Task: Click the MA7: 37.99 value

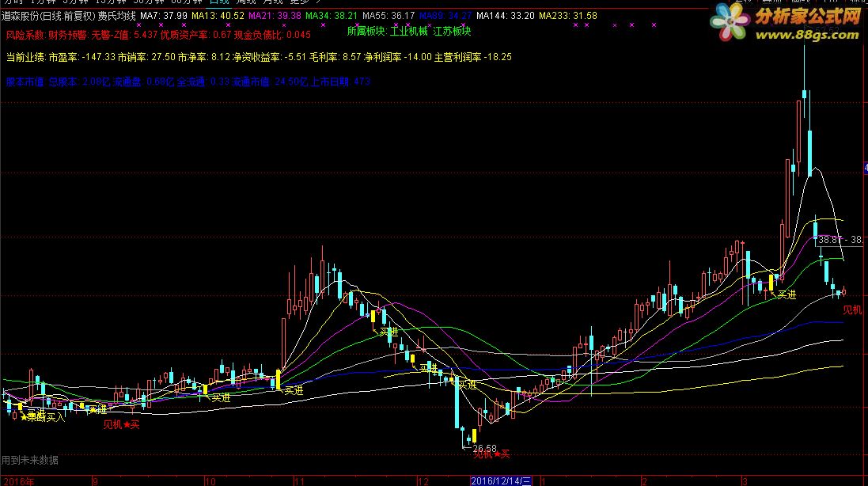Action: tap(163, 16)
